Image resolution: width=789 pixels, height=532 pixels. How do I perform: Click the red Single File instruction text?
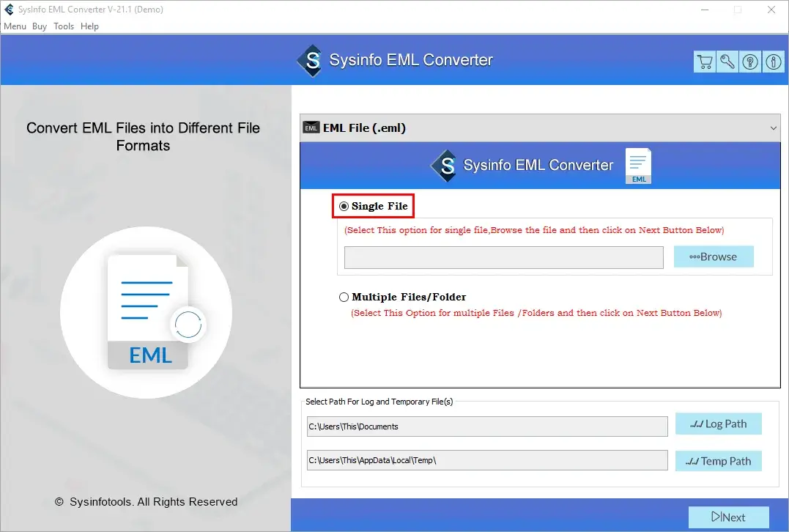pos(534,230)
